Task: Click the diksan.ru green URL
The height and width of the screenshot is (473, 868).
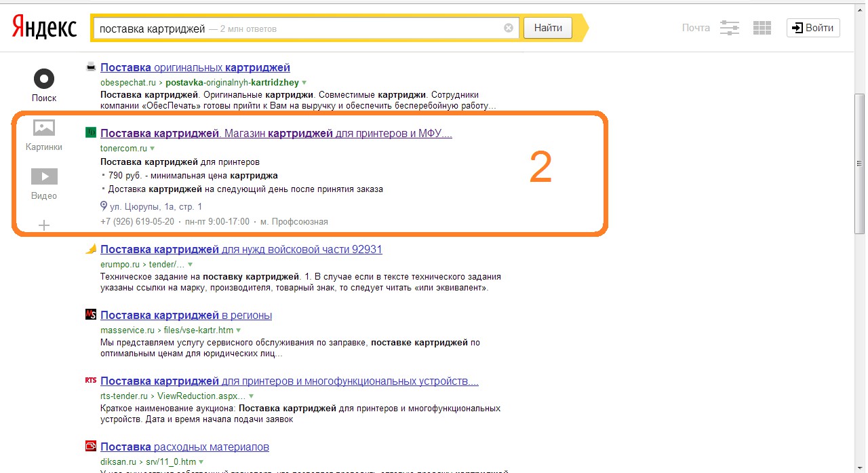Action: pos(118,462)
